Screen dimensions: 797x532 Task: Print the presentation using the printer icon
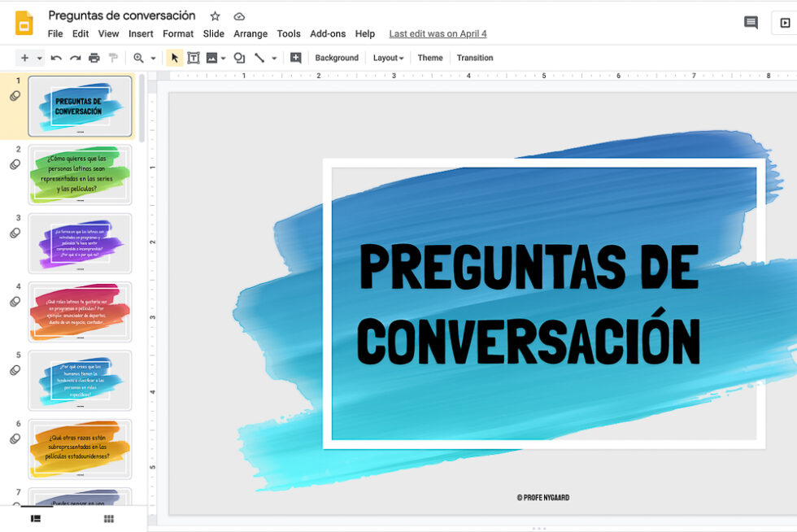pyautogui.click(x=94, y=58)
